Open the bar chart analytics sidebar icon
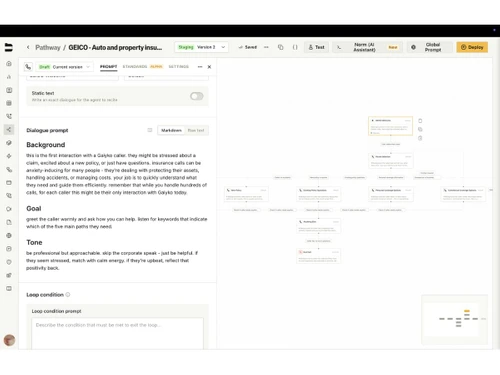Screen dimensions: 500x375 click(9, 77)
